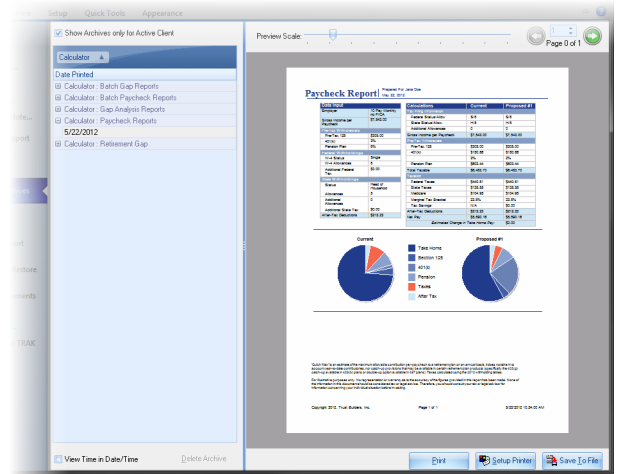This screenshot has width=626, height=474.
Task: Click the Setup Printer button
Action: pos(506,460)
